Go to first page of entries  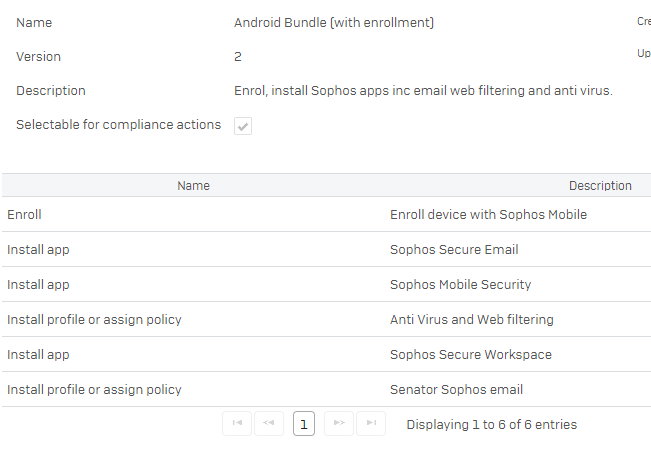(237, 423)
